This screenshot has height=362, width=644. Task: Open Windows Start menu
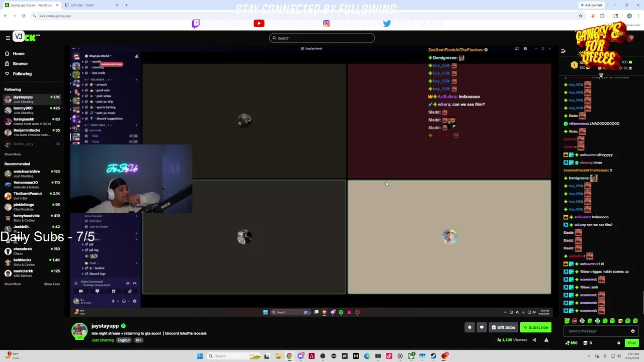tap(200, 356)
